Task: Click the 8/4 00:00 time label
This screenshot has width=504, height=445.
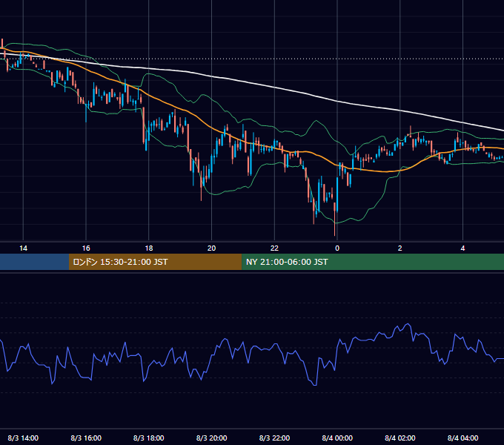Action: point(337,438)
